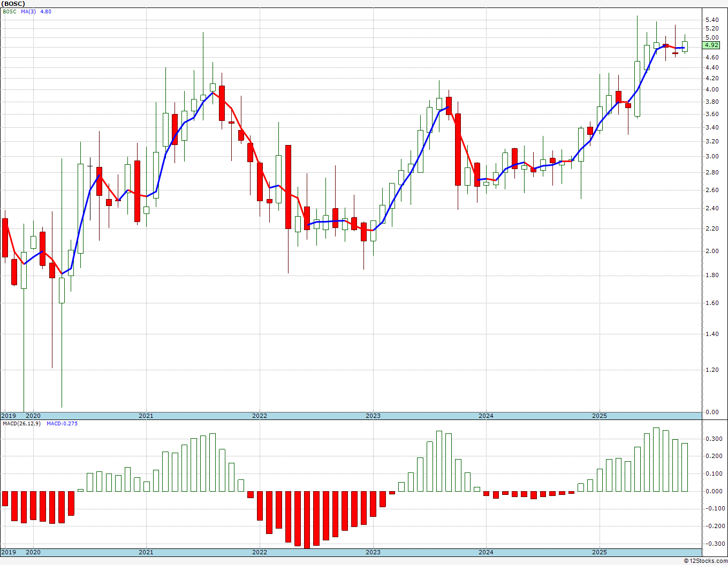Select the 4.80 moving average value
The image size is (728, 565).
pos(46,11)
